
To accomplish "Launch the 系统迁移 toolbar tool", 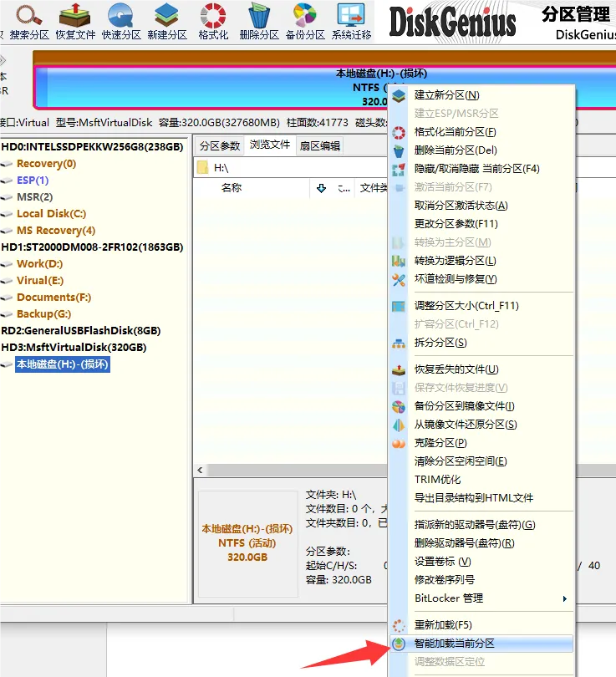I will point(351,21).
